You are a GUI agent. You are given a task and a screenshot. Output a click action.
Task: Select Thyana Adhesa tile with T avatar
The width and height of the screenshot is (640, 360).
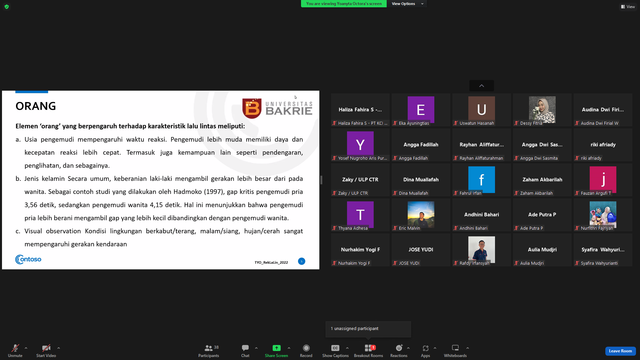coord(360,215)
